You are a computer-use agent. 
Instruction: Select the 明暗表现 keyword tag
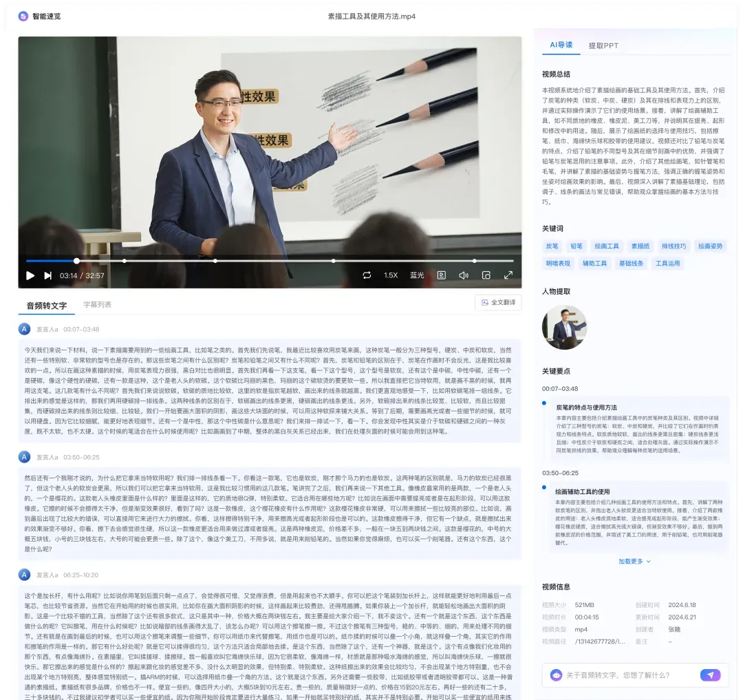pos(558,263)
